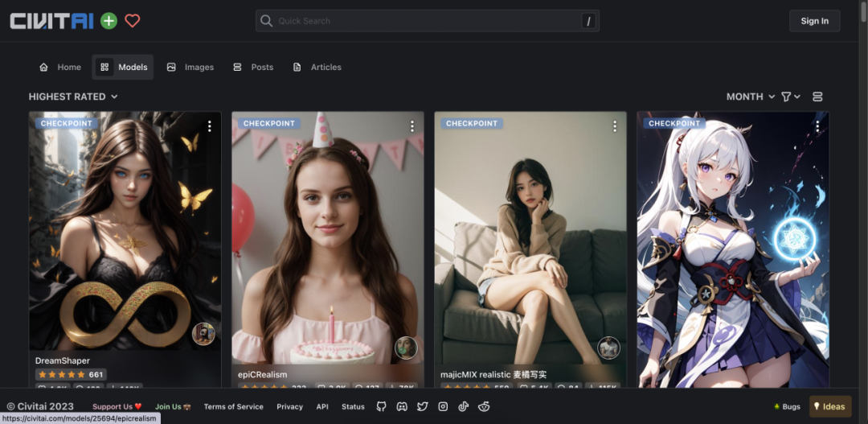The height and width of the screenshot is (424, 868).
Task: Click the Reddit icon in footer
Action: point(484,406)
